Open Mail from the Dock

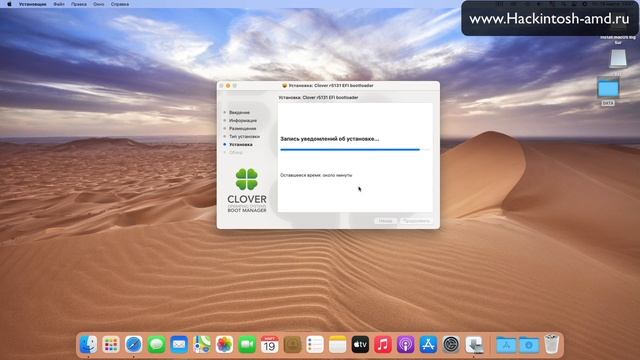[179, 344]
